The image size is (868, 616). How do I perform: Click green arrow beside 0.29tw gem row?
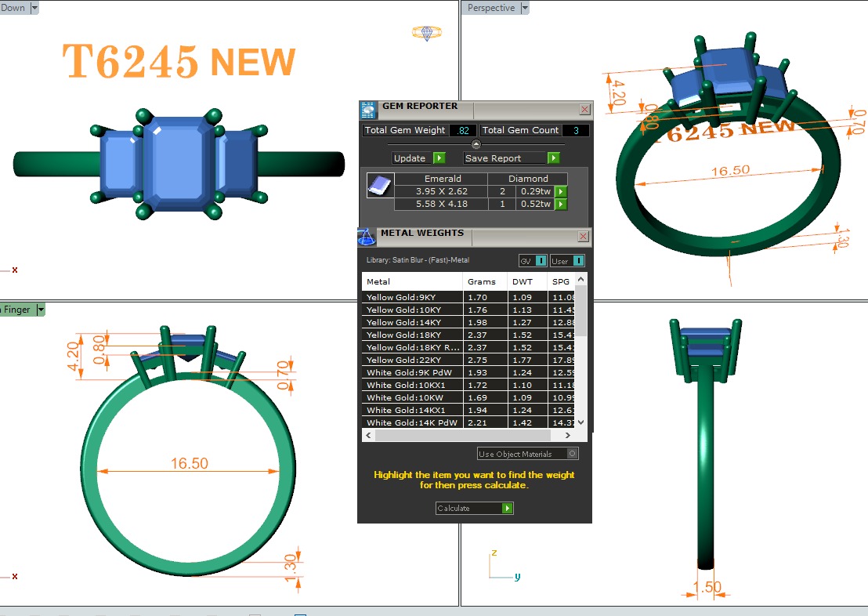pos(561,191)
